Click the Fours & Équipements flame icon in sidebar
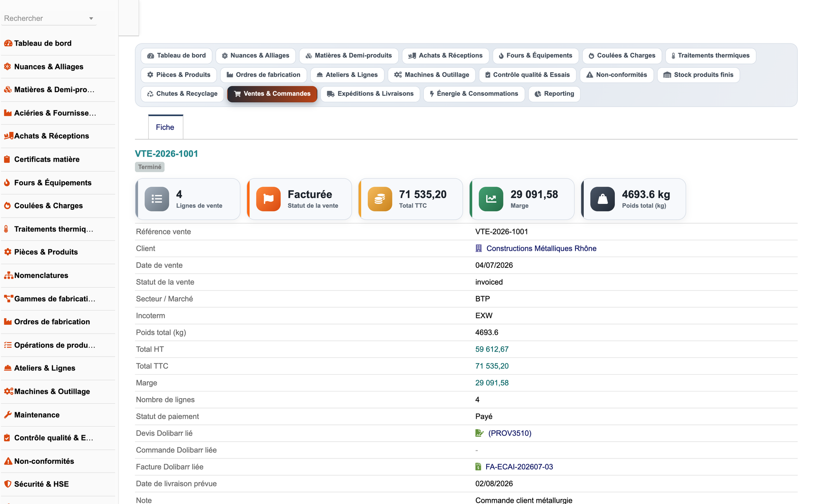Image resolution: width=815 pixels, height=504 pixels. (8, 183)
